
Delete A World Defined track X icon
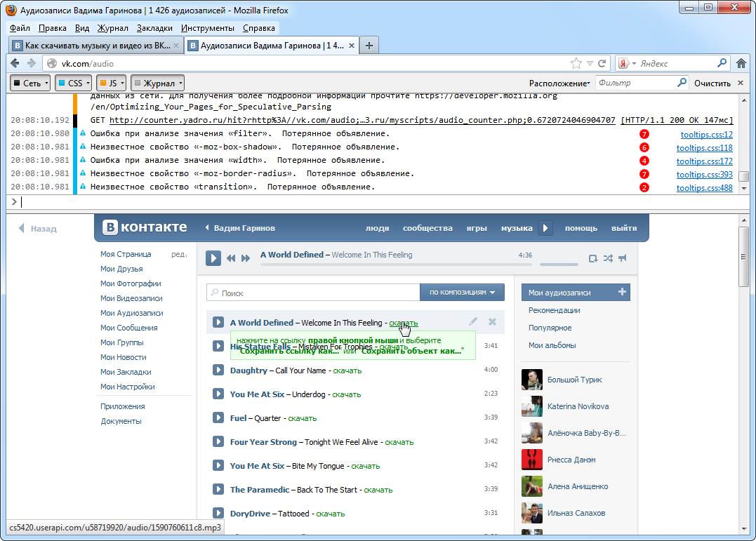[x=492, y=321]
